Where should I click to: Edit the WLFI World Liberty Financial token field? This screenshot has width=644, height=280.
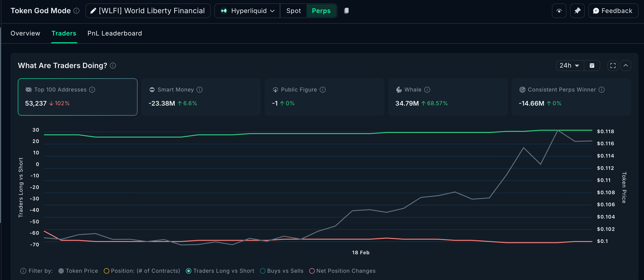click(x=148, y=11)
